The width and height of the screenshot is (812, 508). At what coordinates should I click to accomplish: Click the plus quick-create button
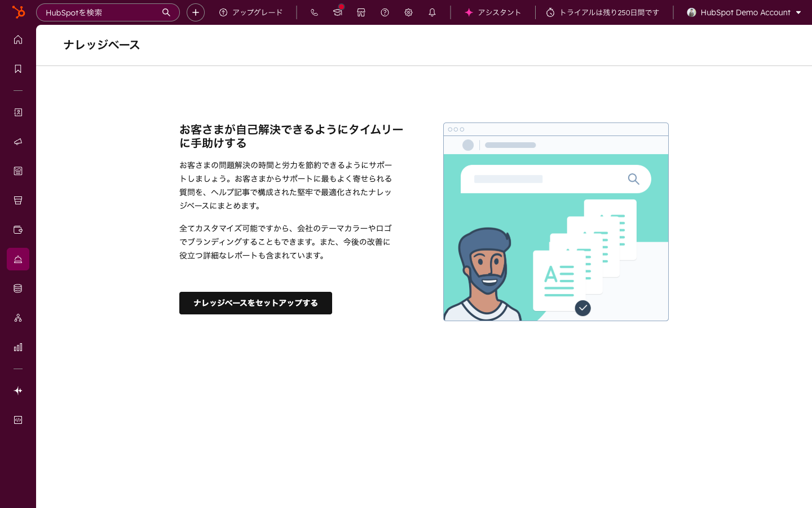[x=196, y=12]
